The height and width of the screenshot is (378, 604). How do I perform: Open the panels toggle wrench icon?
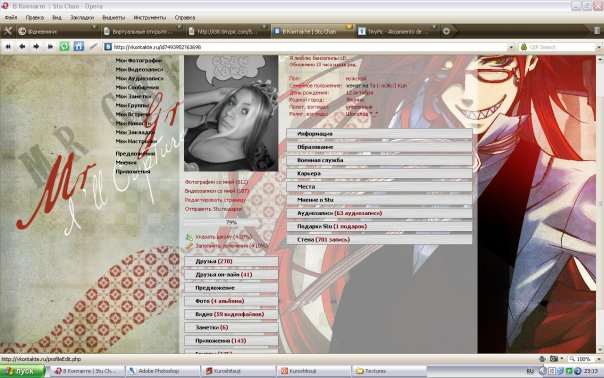click(x=8, y=31)
